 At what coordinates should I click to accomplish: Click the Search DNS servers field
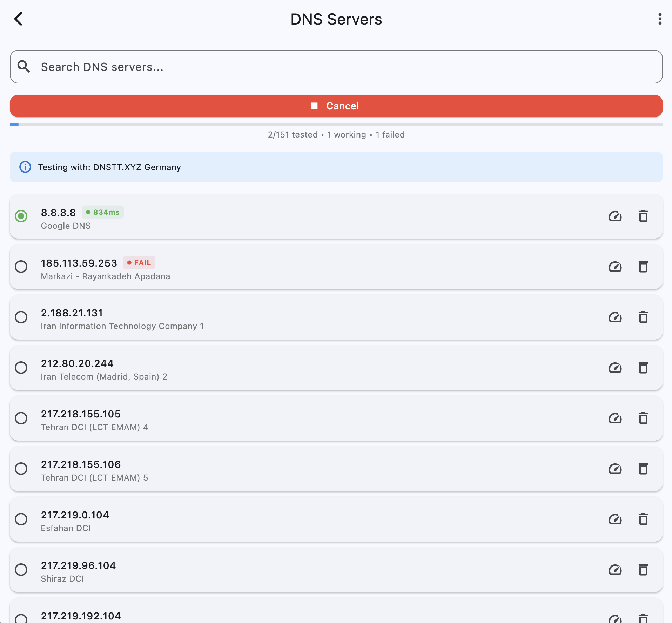tap(336, 67)
